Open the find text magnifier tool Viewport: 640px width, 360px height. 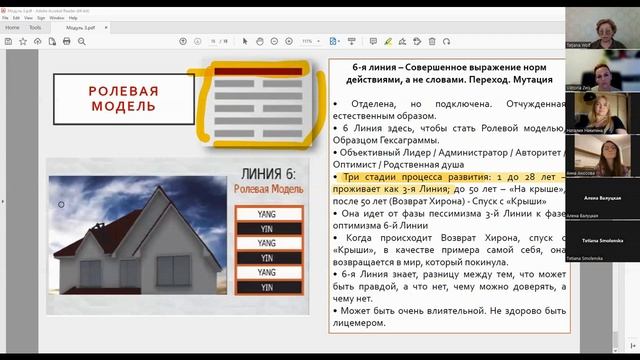tap(82, 41)
